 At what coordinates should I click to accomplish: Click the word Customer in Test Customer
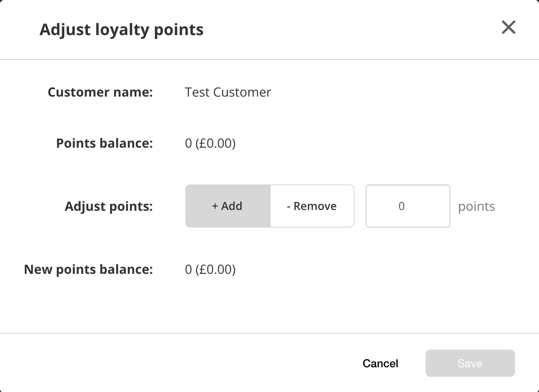[x=242, y=92]
